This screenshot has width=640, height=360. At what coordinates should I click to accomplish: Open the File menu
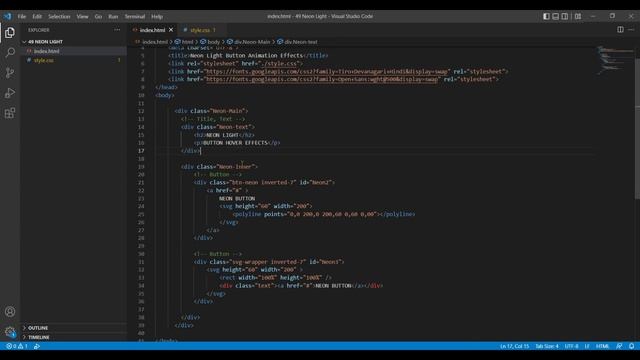click(x=22, y=16)
